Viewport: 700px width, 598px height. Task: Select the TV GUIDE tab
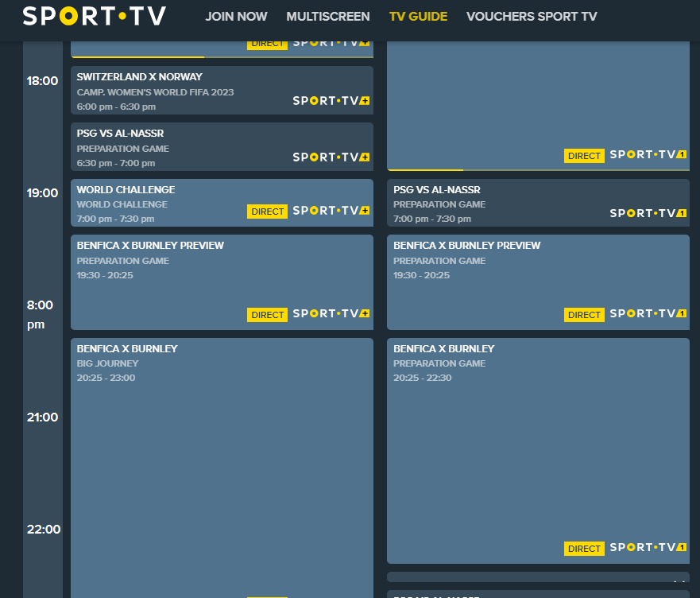418,17
